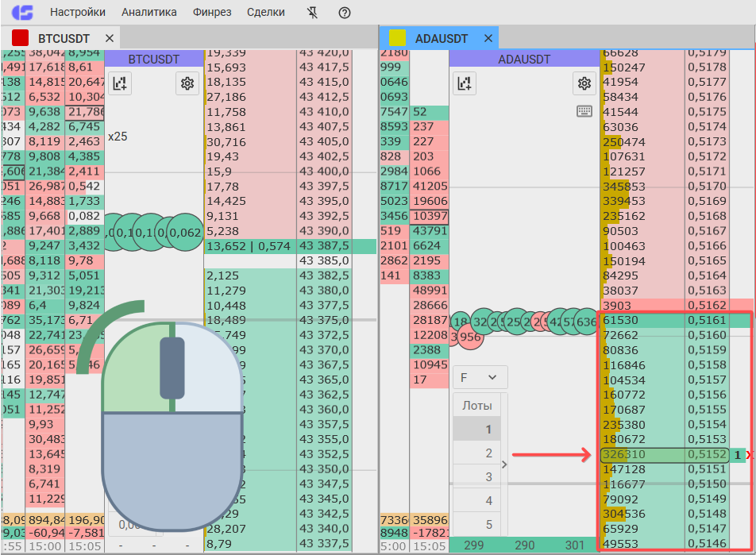Open the Настройки menu
Screen dimensions: 756x555
(x=77, y=13)
